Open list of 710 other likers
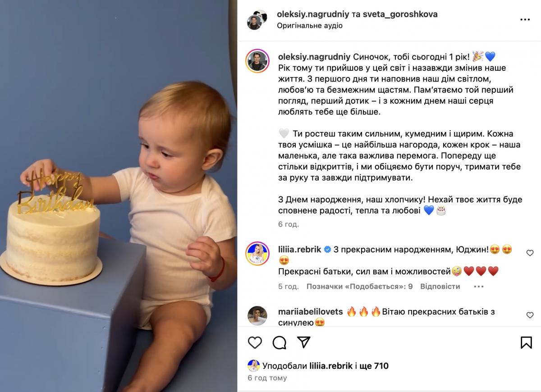This screenshot has width=541, height=392. [x=372, y=366]
